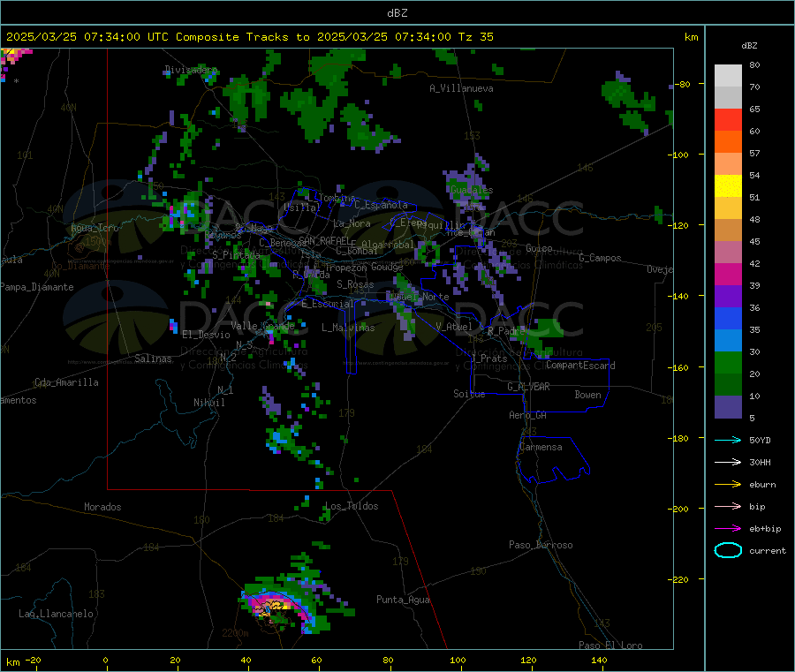Click the L_Malvinas place label
The width and height of the screenshot is (795, 672).
pos(348,328)
